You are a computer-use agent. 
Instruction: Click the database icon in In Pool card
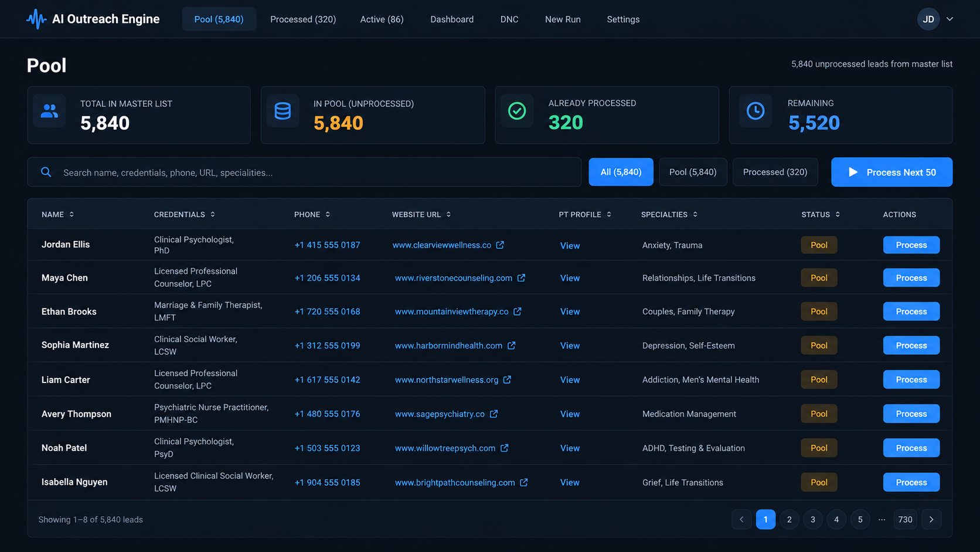(x=283, y=111)
